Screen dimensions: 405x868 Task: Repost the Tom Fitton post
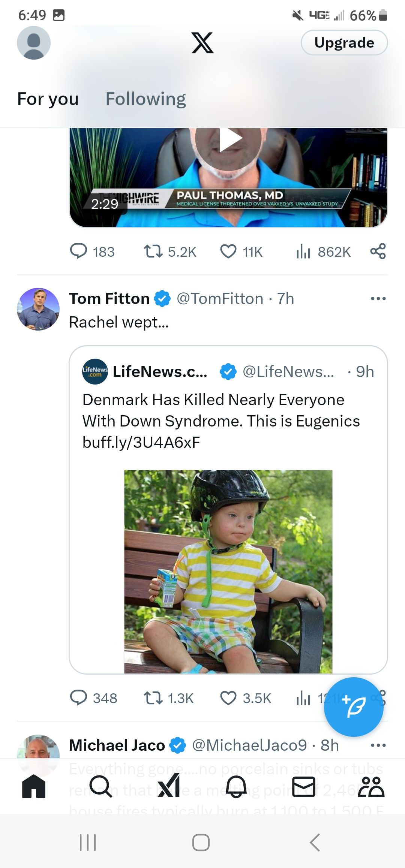coord(153,698)
